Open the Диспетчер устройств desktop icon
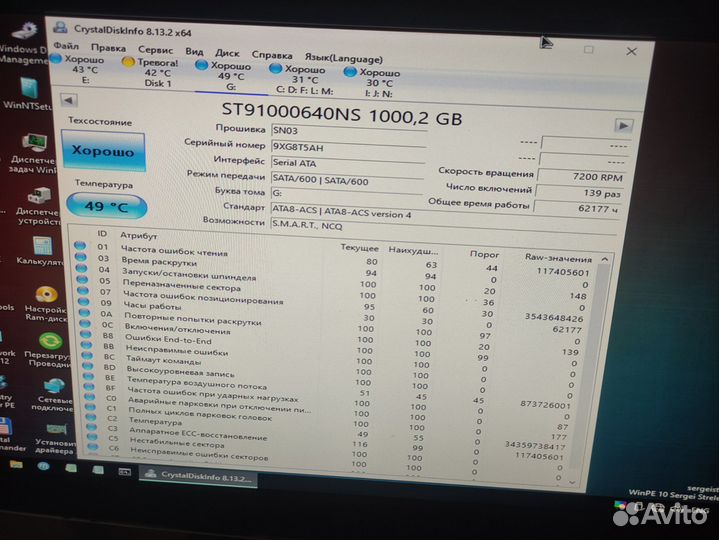Viewport: 719px width, 540px height. point(38,205)
